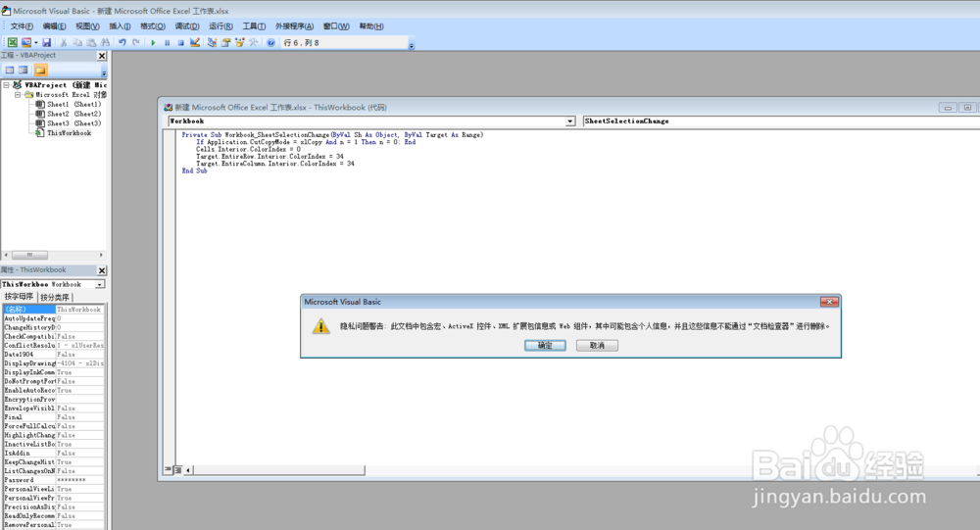Image resolution: width=980 pixels, height=530 pixels.
Task: Click the Date1904 property row
Action: (54, 355)
